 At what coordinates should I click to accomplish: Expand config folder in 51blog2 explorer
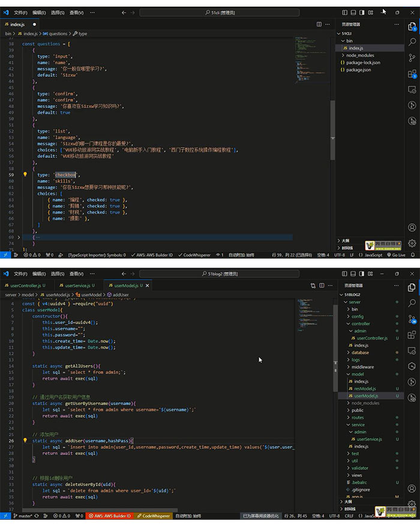click(357, 316)
